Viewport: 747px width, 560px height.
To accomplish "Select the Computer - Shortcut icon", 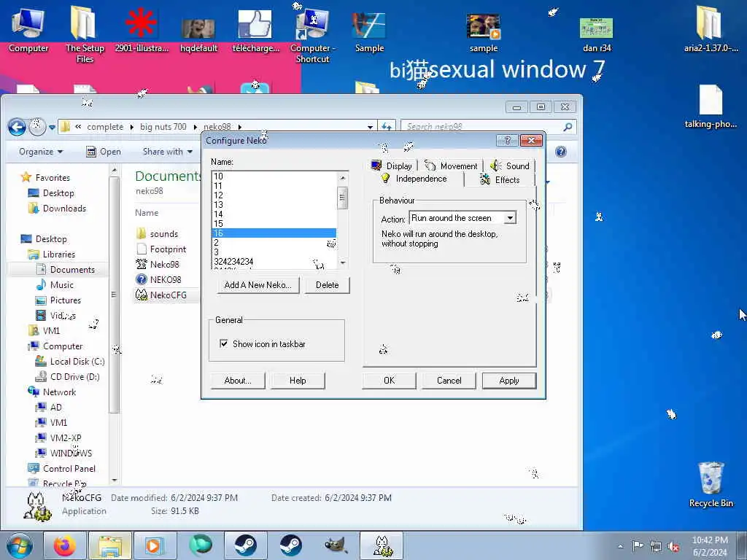I will tap(312, 36).
